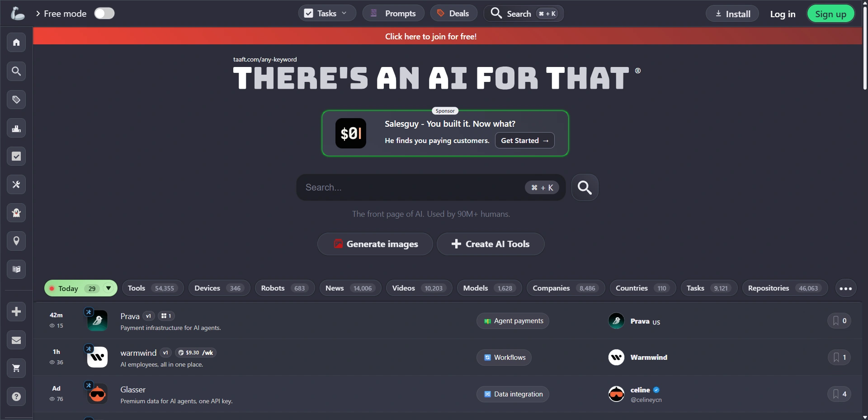Viewport: 868px width, 420px height.
Task: Open the price tag Deals sidebar icon
Action: pyautogui.click(x=16, y=100)
